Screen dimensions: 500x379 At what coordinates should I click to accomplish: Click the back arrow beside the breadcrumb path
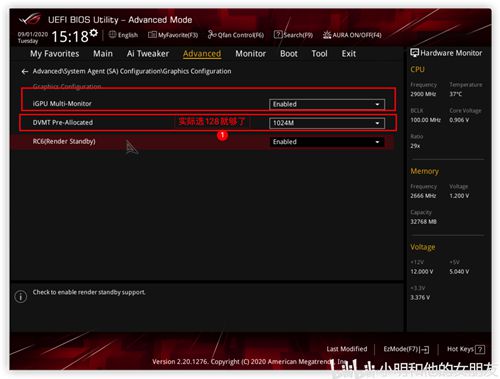click(25, 71)
